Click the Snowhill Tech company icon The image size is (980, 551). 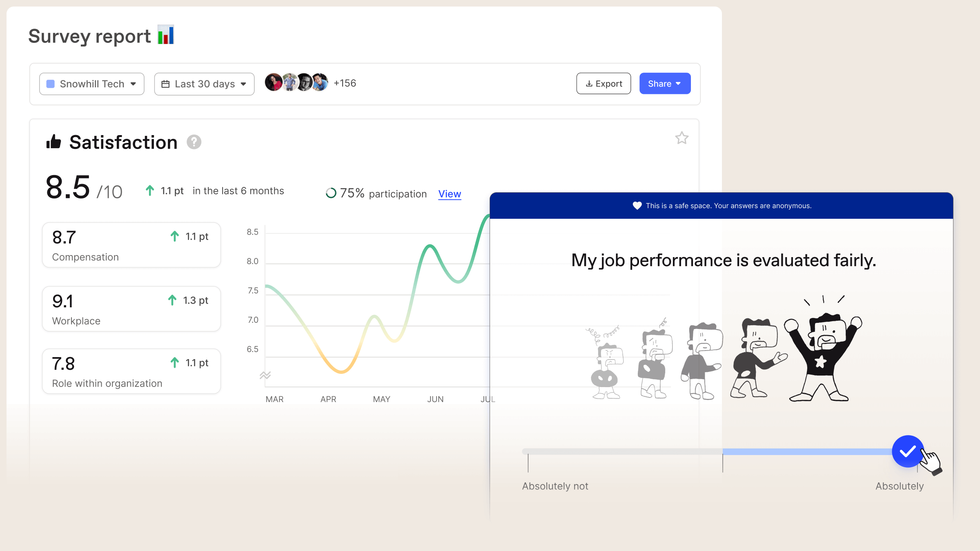coord(51,83)
